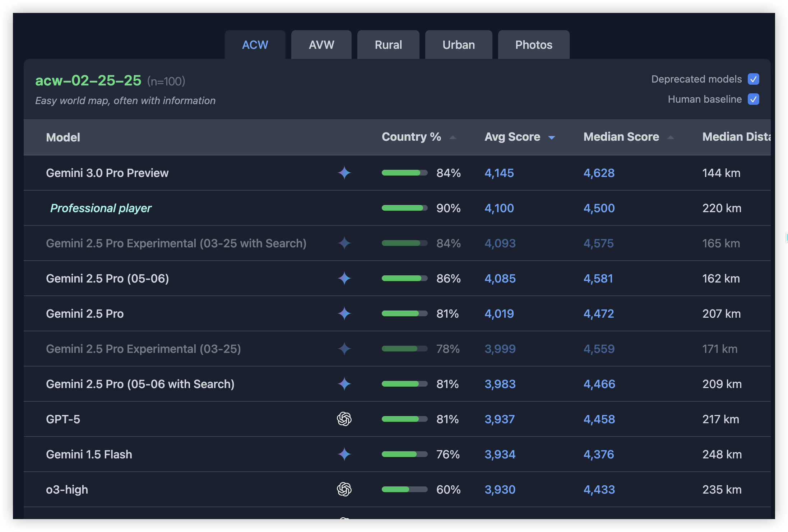Screen dimensions: 788x532
Task: Select the Urban tab
Action: tap(458, 45)
